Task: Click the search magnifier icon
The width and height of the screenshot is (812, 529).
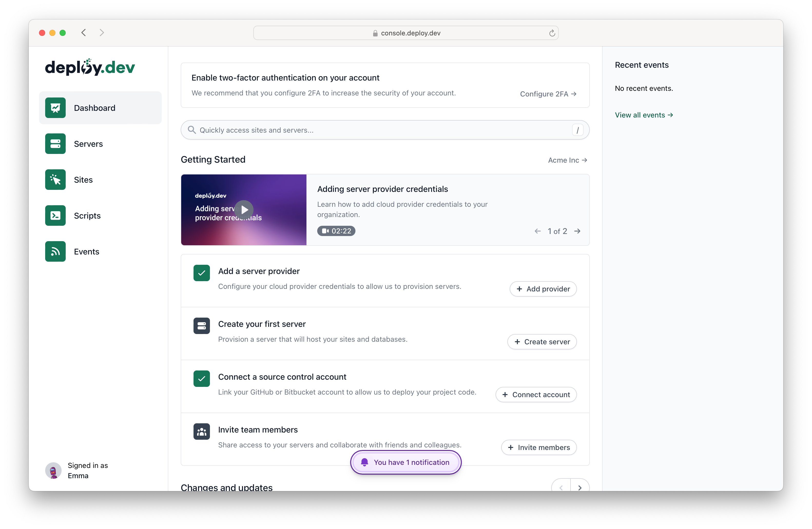Action: pos(192,130)
